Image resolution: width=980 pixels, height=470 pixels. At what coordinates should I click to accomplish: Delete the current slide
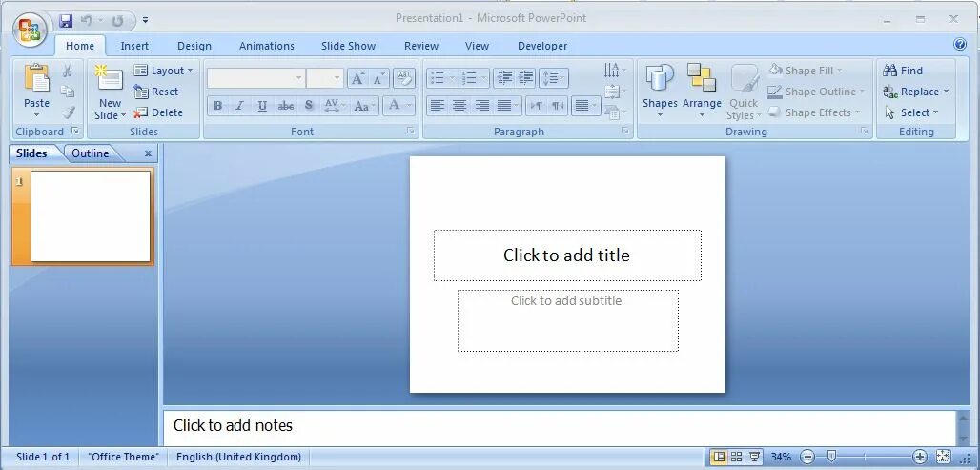tap(158, 112)
